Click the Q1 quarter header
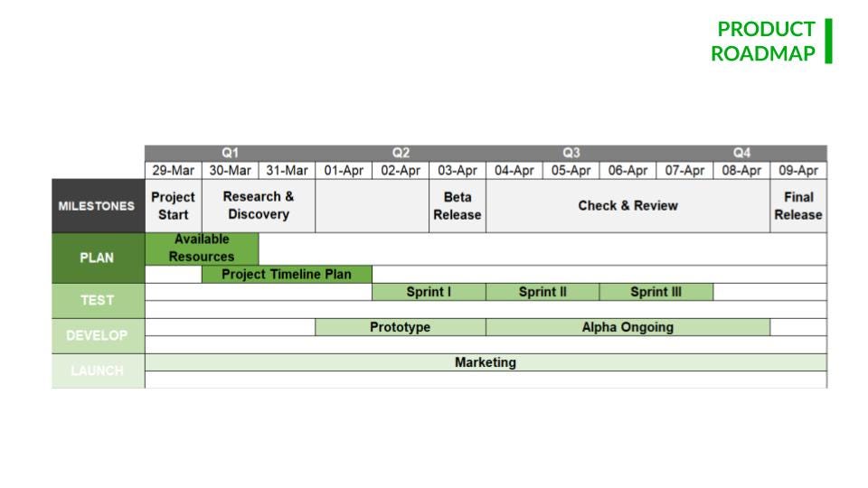The height and width of the screenshot is (488, 868). pos(231,154)
